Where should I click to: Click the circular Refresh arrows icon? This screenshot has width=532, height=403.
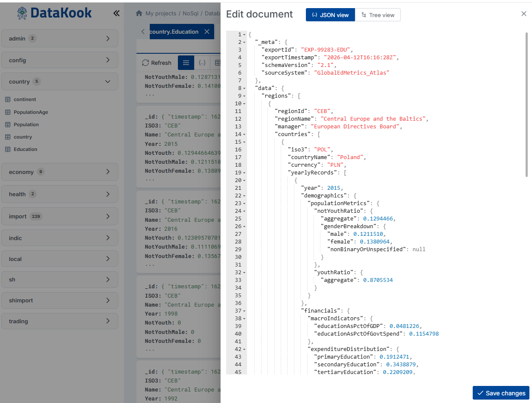click(145, 63)
